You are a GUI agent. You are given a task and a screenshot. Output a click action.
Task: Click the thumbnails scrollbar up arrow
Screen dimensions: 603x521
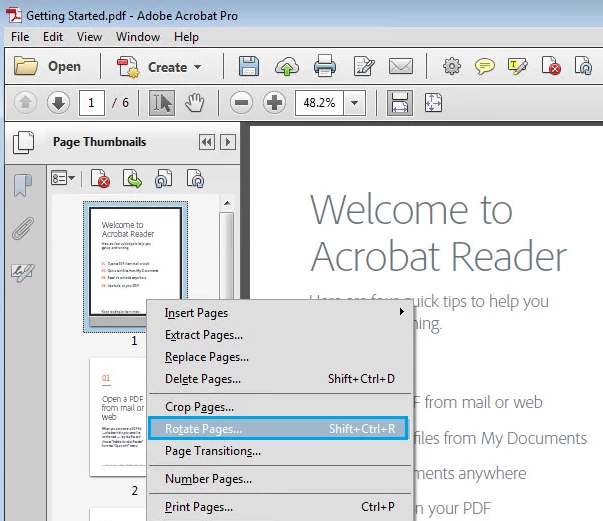pos(227,203)
